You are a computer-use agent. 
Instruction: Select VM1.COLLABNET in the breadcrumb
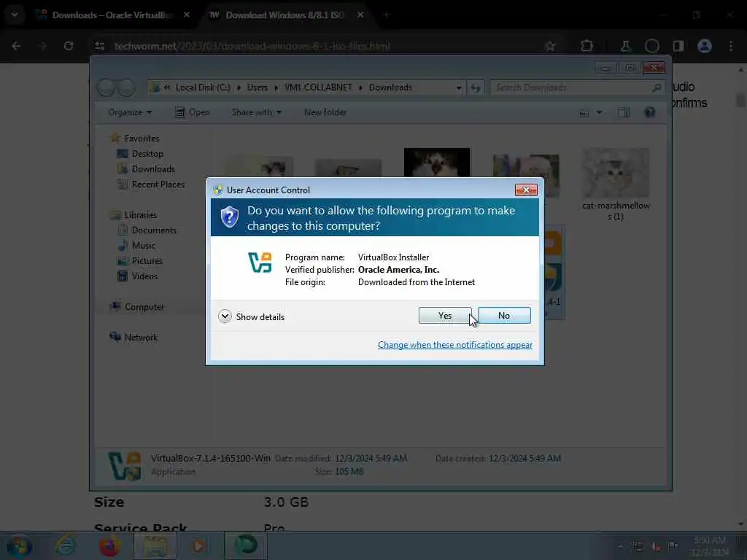[x=318, y=87]
